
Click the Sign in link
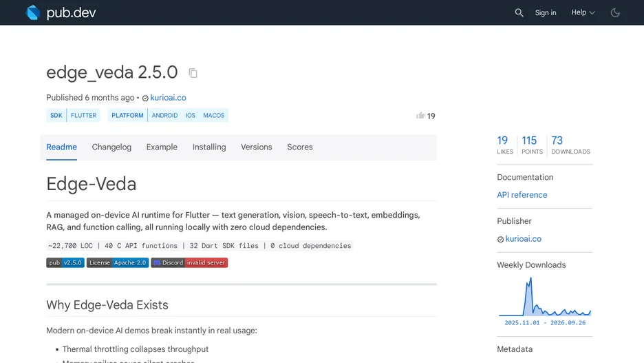[546, 13]
